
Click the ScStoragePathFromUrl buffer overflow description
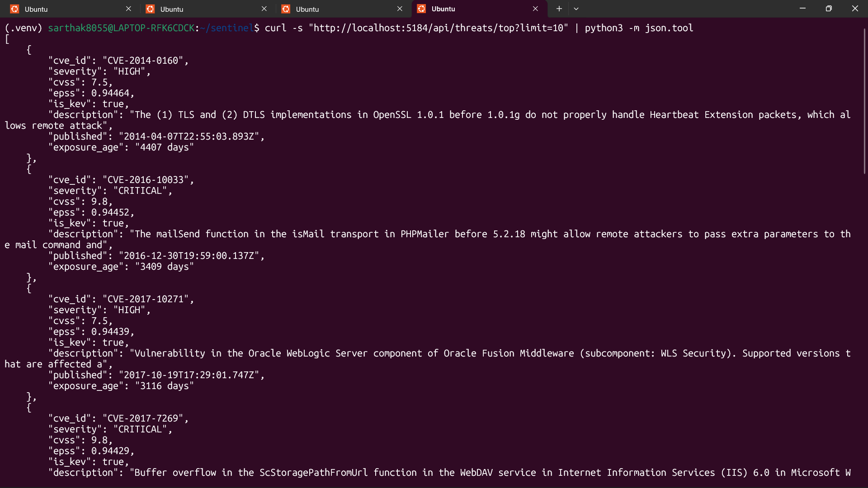pos(490,473)
